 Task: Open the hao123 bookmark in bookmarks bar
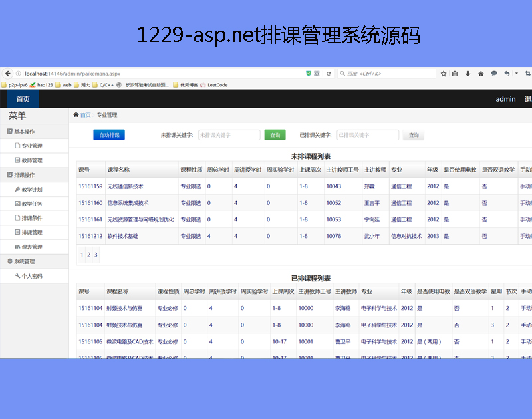tap(45, 85)
